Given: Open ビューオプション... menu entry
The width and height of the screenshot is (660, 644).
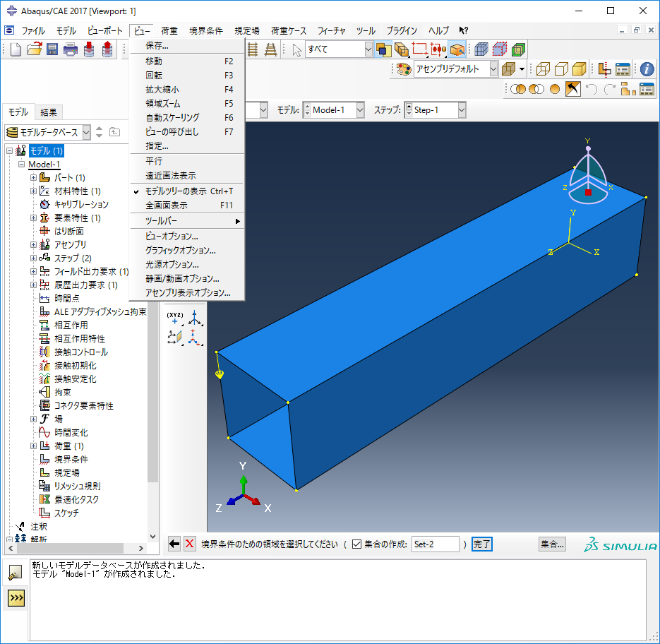Looking at the screenshot, I should coord(188,237).
